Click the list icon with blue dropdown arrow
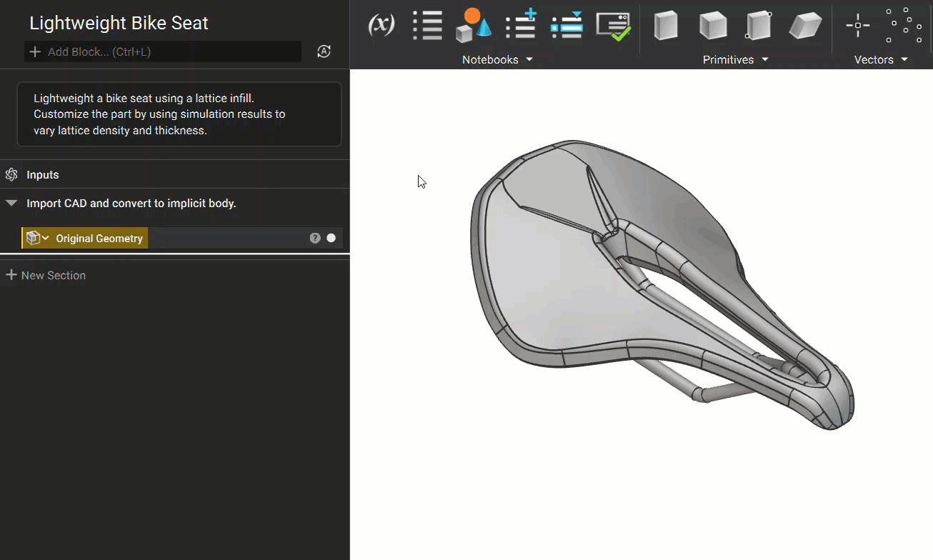 coord(567,26)
